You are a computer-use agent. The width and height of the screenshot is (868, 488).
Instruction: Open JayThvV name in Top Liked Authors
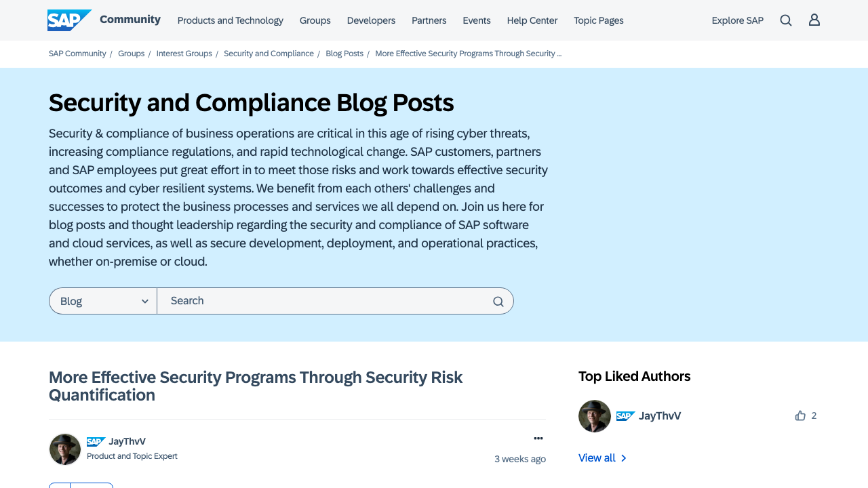point(660,416)
